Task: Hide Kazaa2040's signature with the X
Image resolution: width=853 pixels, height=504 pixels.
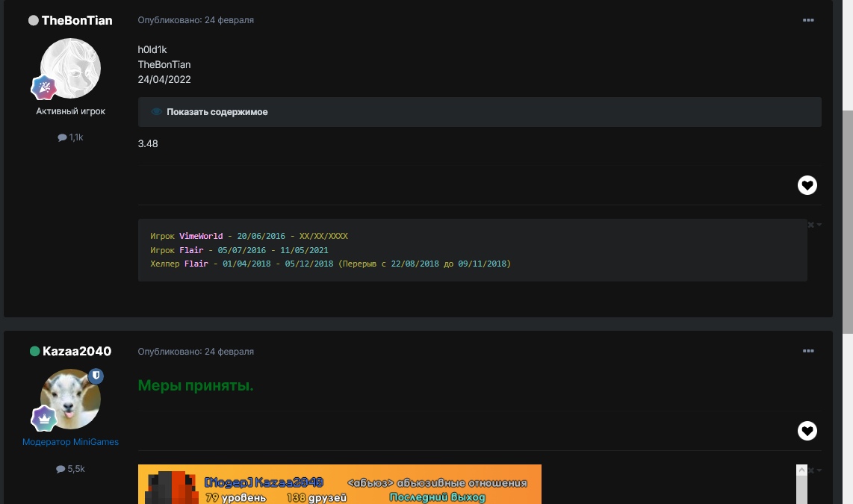Action: pos(811,470)
